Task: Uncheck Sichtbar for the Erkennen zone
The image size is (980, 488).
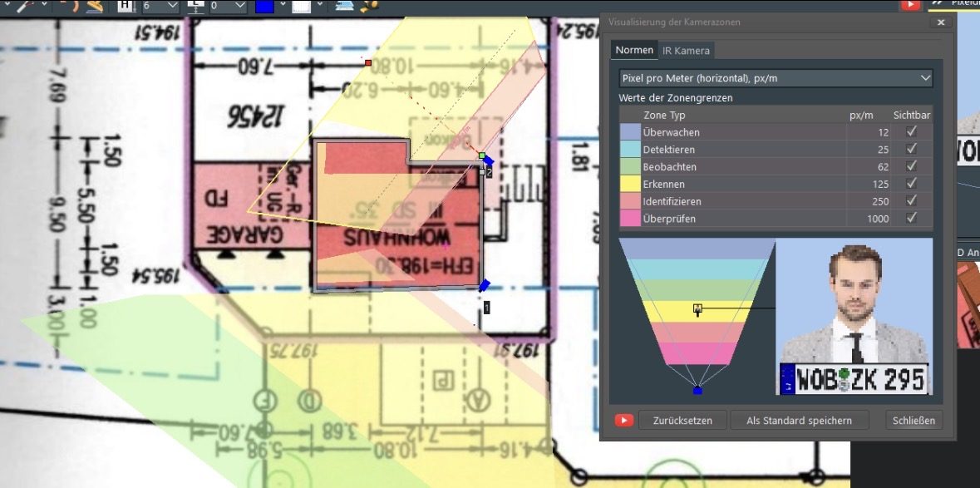Action: click(x=912, y=184)
